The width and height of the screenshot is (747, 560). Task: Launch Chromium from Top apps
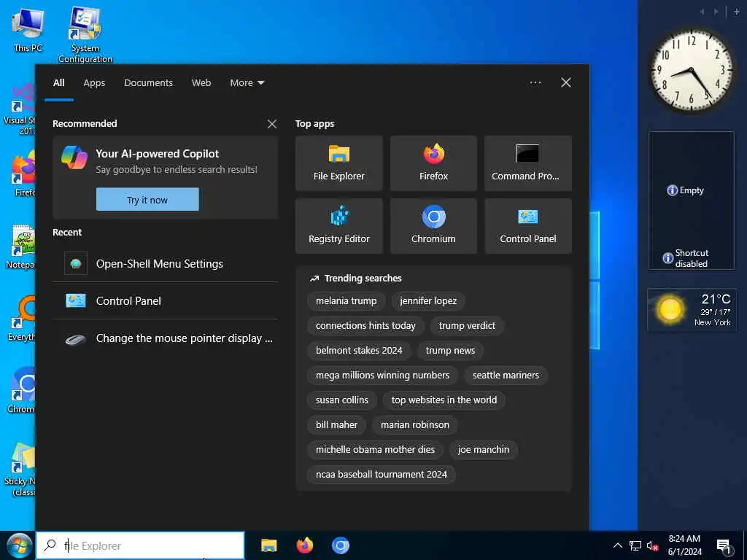433,226
